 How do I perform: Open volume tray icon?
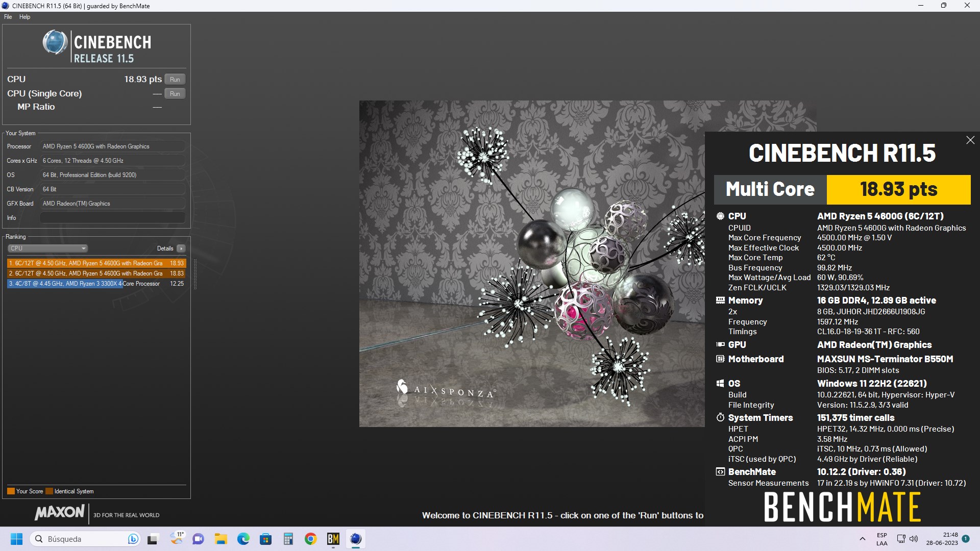point(914,539)
